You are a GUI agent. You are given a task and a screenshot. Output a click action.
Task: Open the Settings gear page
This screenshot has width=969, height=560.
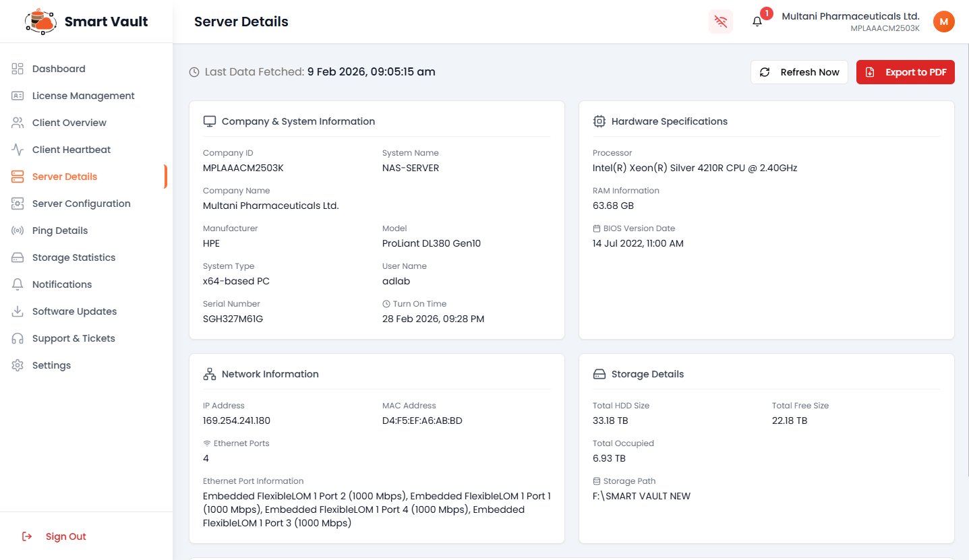(51, 365)
